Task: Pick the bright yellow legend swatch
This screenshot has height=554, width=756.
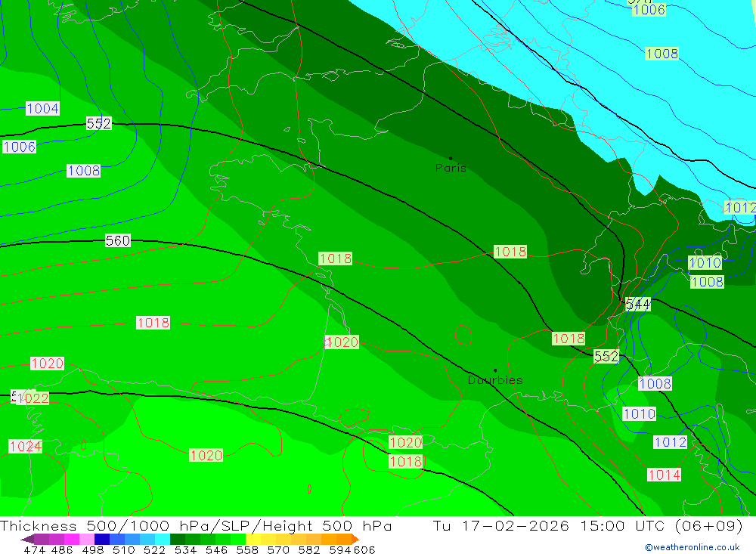Action: point(253,539)
